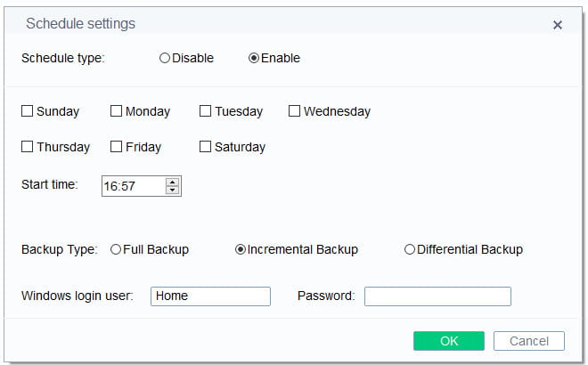
Task: Tick the Tuesday checkbox
Action: click(206, 111)
